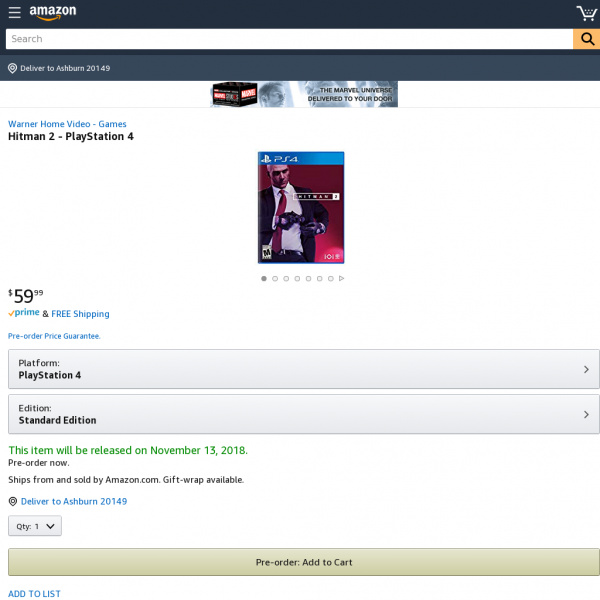Click location pin beside Deliver to Ashburn link
Viewport: 600px width, 600px height.
pos(13,501)
